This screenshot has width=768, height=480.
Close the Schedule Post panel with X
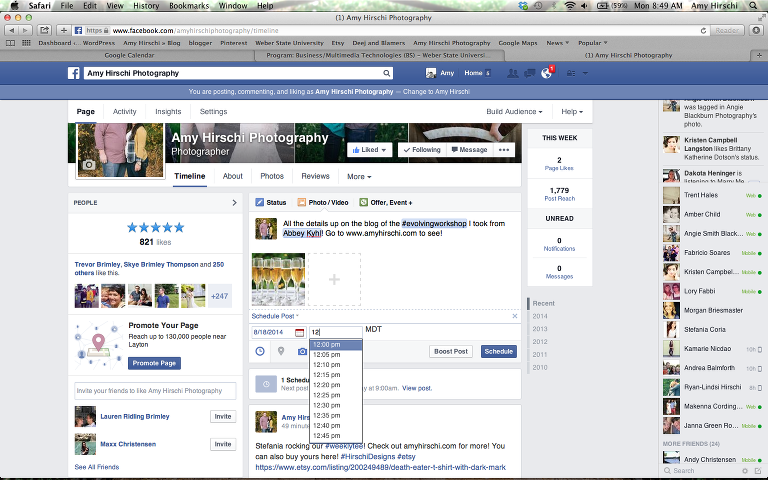click(x=515, y=316)
